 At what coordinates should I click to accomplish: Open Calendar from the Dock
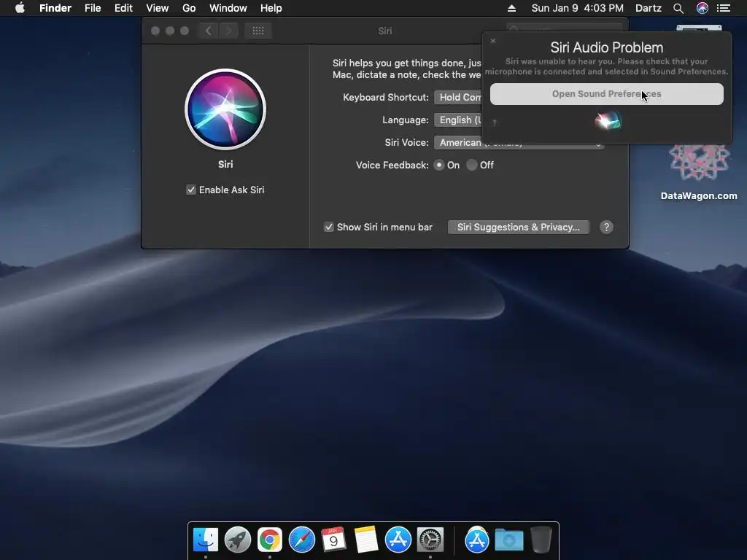[334, 540]
